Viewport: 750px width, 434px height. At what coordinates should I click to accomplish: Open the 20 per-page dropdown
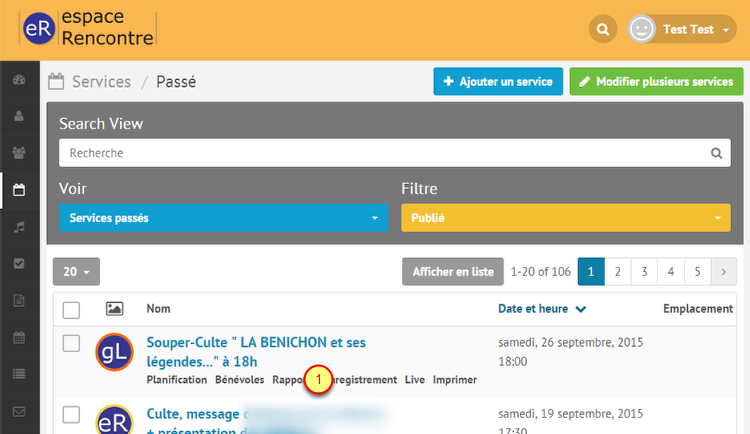point(77,271)
